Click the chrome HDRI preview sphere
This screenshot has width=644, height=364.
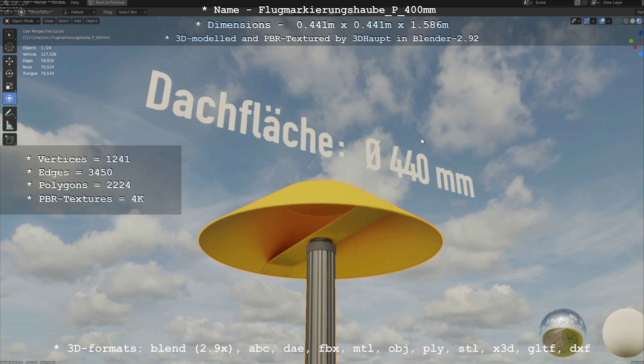pos(563,332)
